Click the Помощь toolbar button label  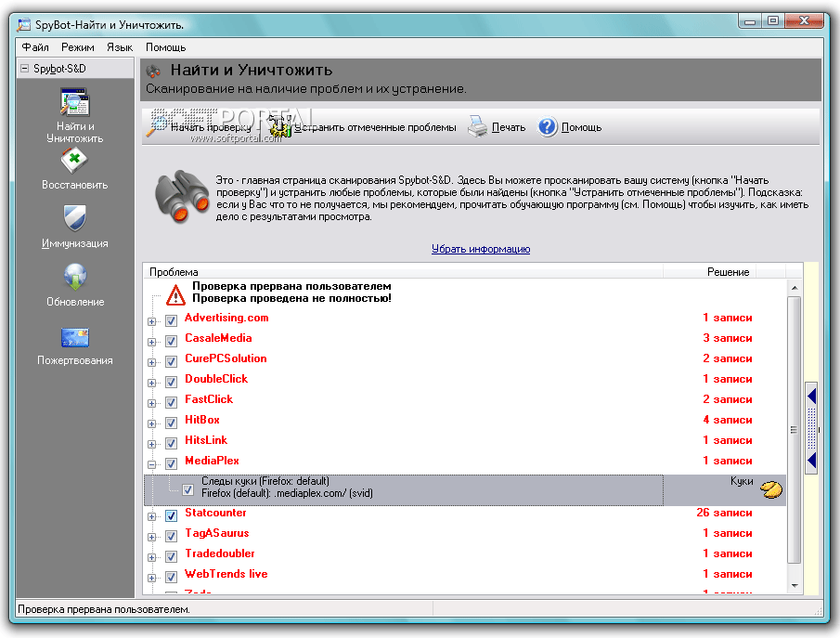click(581, 127)
